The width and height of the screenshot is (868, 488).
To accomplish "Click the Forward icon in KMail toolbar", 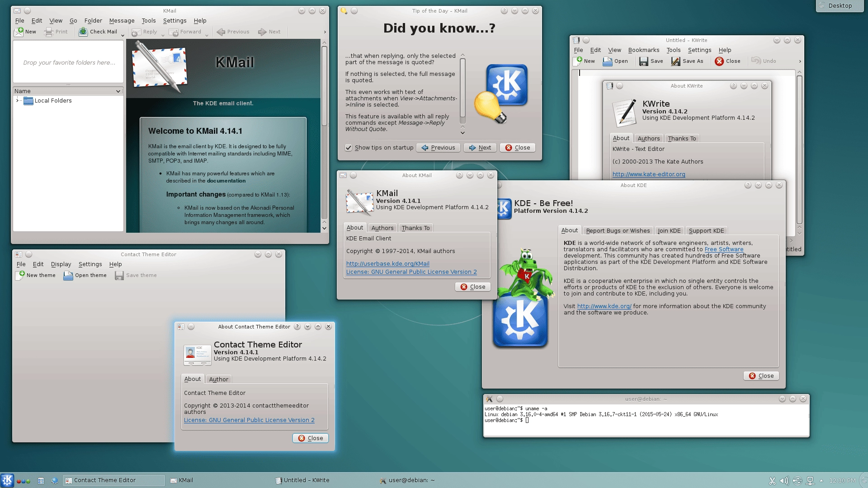I will coord(174,32).
